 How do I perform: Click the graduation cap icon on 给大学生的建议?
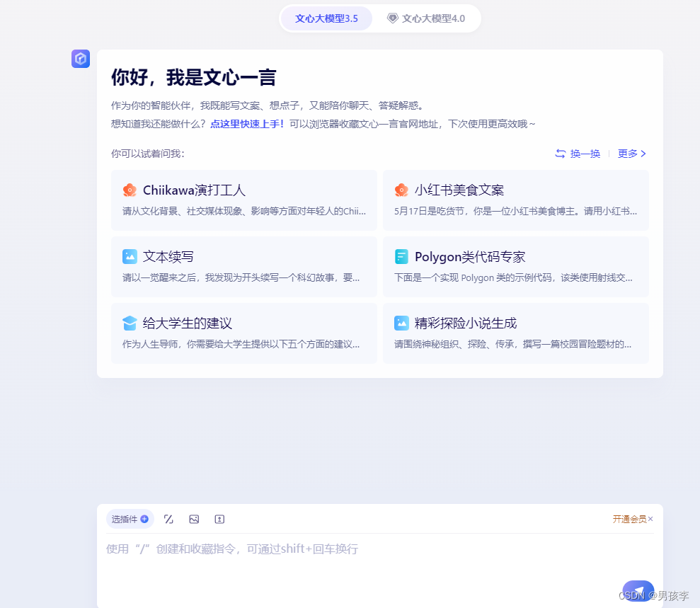[x=130, y=323]
